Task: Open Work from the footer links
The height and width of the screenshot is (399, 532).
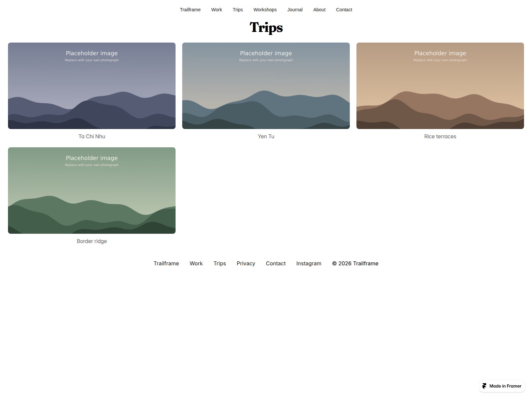Action: point(196,263)
